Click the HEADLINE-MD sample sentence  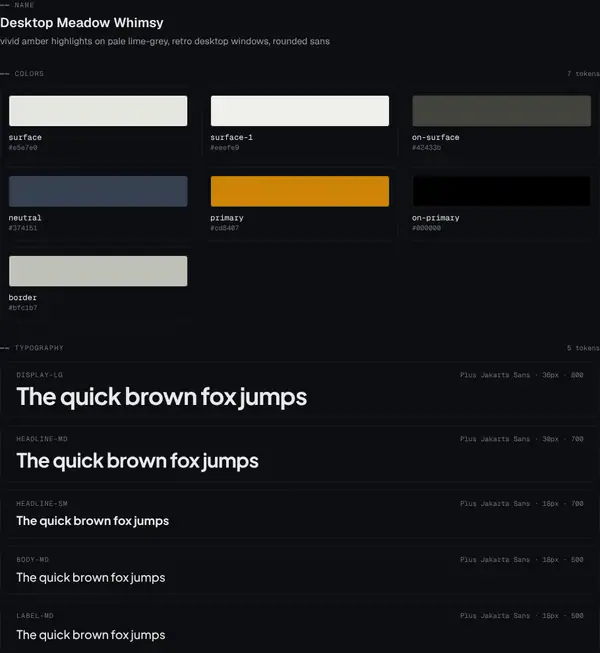137,461
